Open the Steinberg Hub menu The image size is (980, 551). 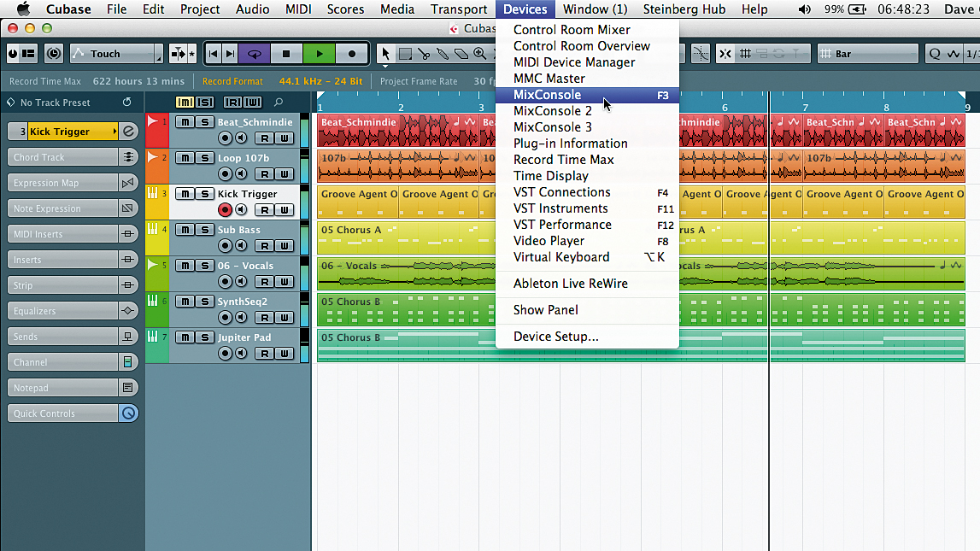684,9
